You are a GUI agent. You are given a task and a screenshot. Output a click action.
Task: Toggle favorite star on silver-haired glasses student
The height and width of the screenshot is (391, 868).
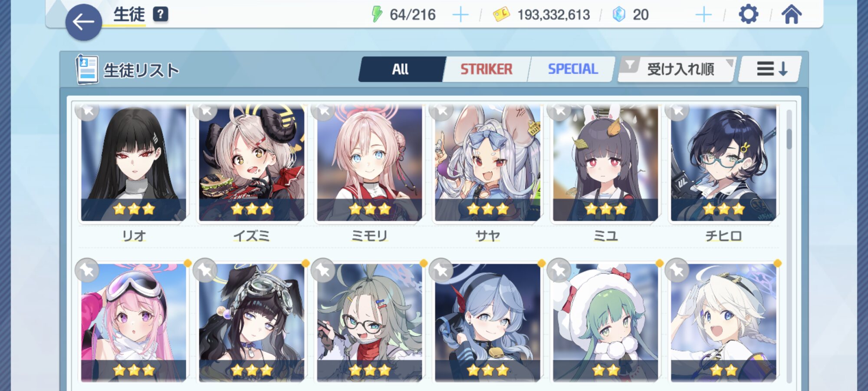[x=323, y=270]
